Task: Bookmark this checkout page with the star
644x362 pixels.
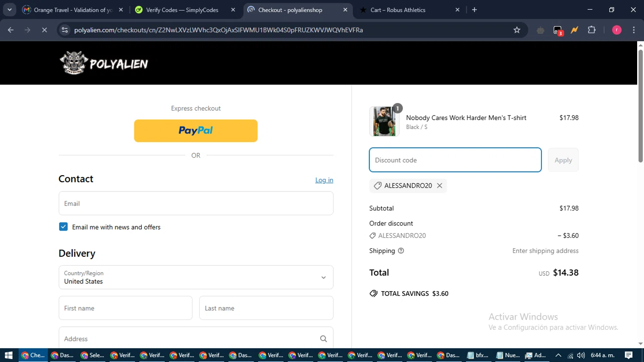Action: (517, 30)
